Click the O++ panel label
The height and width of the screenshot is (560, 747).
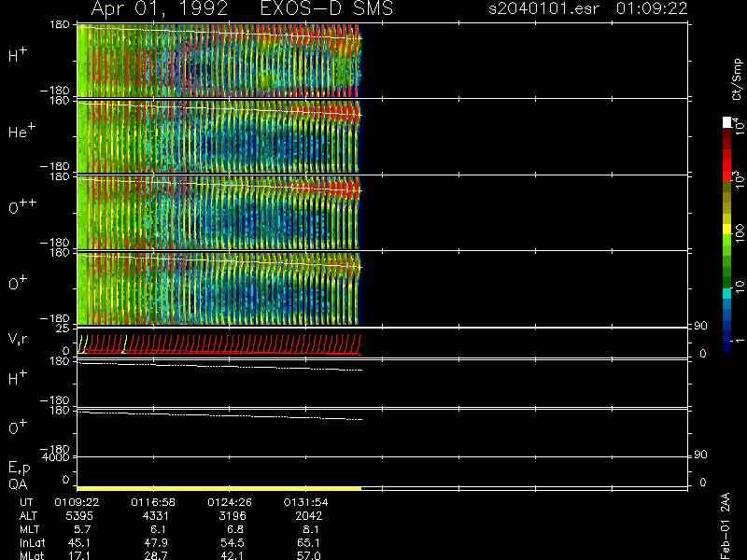(x=22, y=206)
